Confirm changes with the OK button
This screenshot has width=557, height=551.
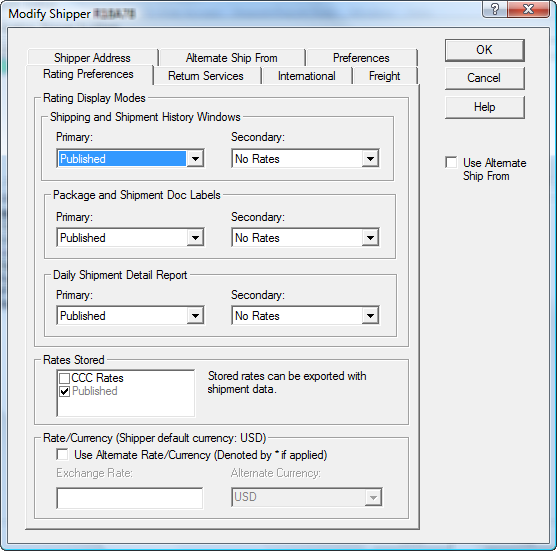[x=485, y=50]
